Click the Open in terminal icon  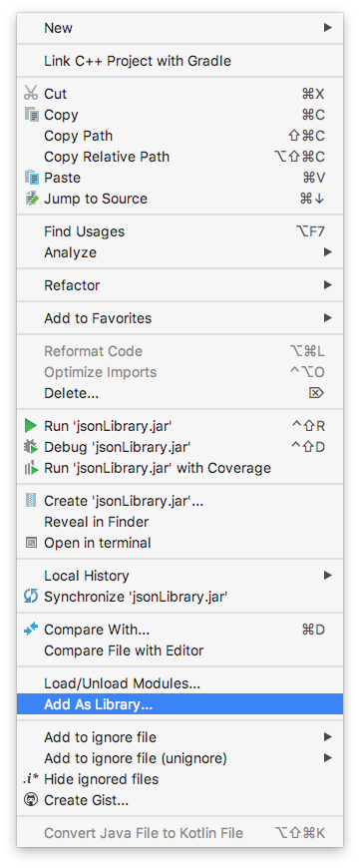[x=31, y=543]
